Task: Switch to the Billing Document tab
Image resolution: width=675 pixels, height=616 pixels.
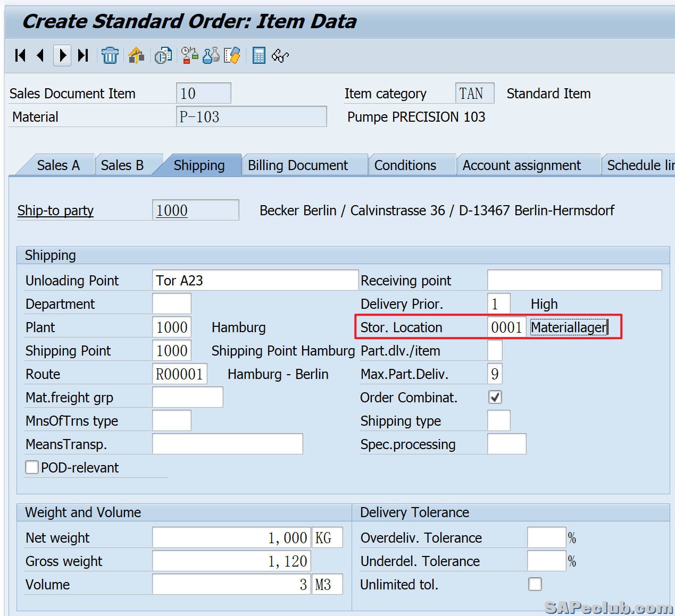Action: (298, 165)
